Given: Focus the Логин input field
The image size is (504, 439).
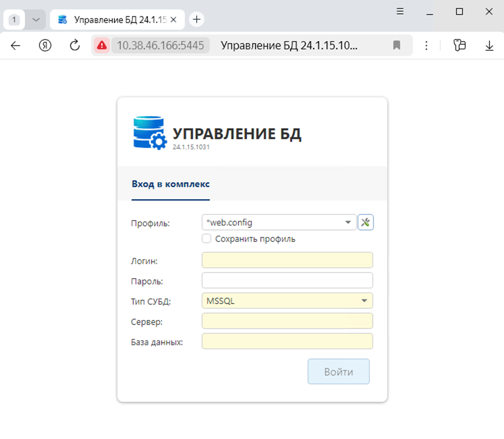Looking at the screenshot, I should pos(287,260).
